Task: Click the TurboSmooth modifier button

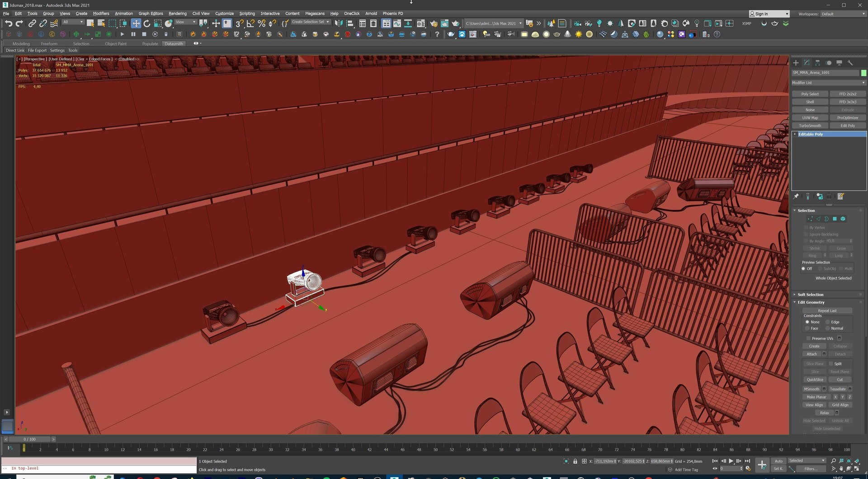Action: 810,126
